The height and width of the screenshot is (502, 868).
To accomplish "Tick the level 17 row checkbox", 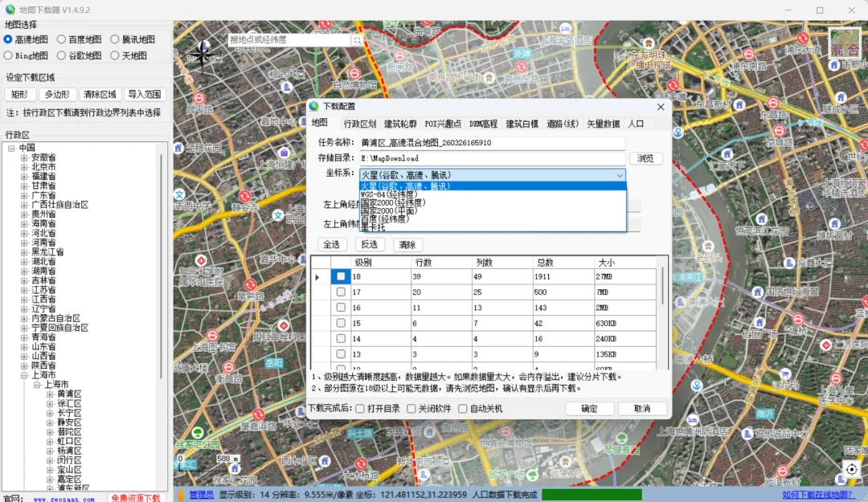I will pyautogui.click(x=341, y=292).
